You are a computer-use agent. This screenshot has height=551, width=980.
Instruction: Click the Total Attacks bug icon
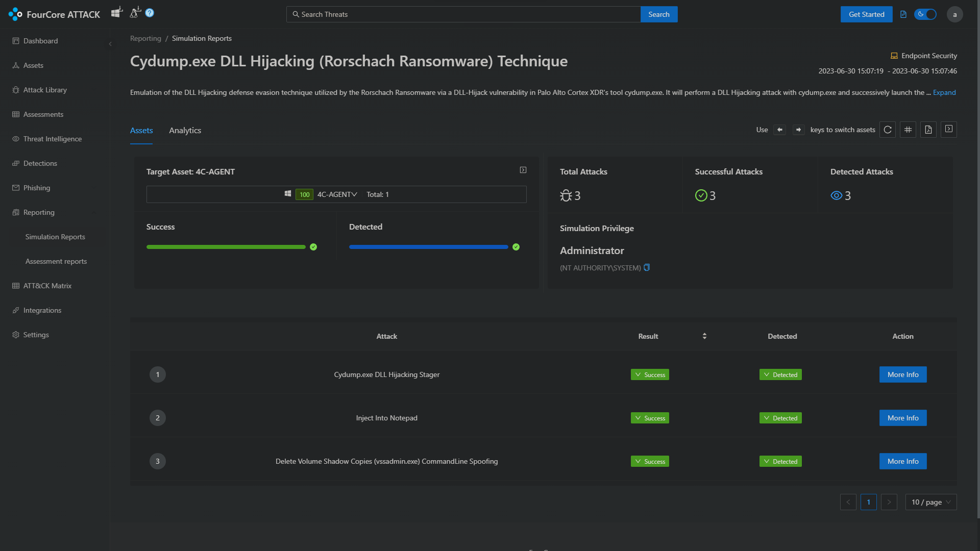coord(566,195)
